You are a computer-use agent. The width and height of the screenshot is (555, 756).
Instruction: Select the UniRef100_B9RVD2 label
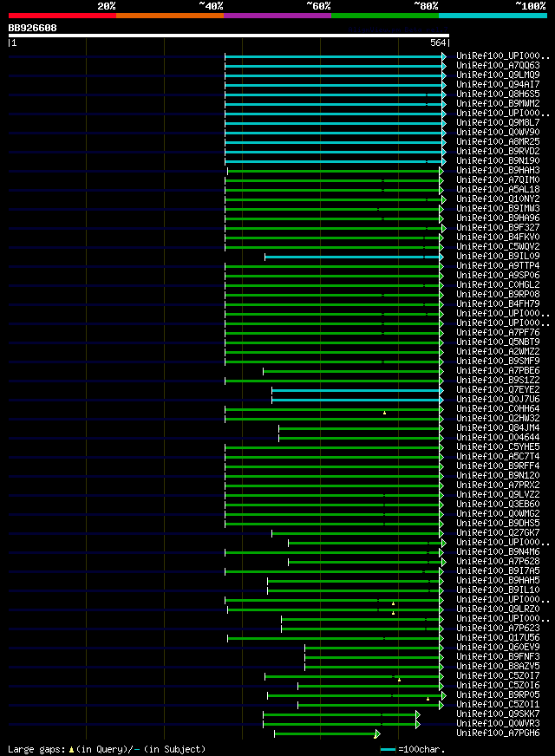point(498,151)
